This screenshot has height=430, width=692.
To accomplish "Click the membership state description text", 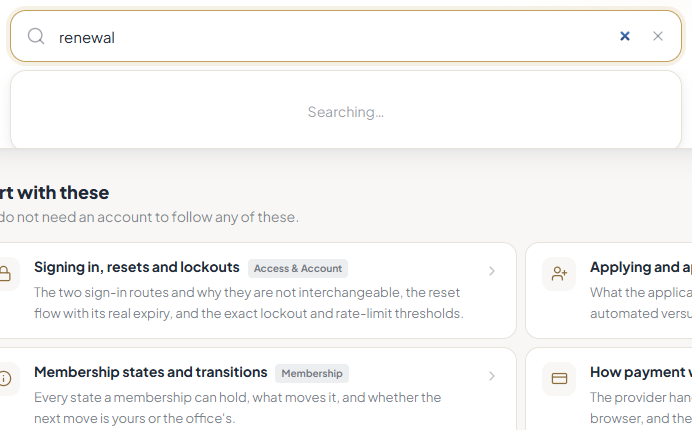I will coord(237,408).
